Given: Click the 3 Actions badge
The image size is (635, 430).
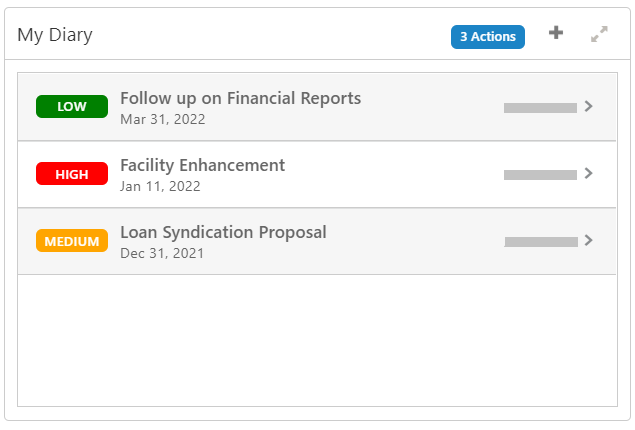Looking at the screenshot, I should coord(487,37).
